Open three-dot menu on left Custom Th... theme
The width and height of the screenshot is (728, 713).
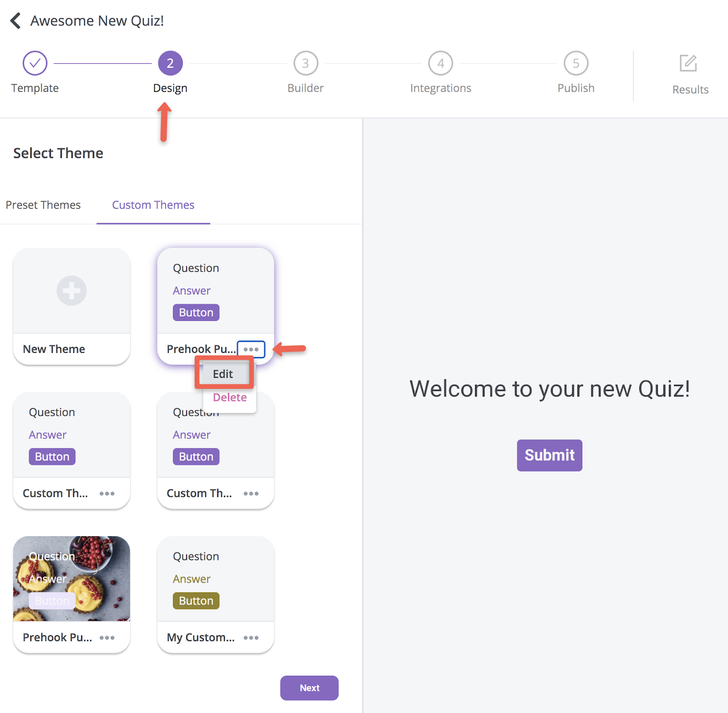tap(107, 494)
